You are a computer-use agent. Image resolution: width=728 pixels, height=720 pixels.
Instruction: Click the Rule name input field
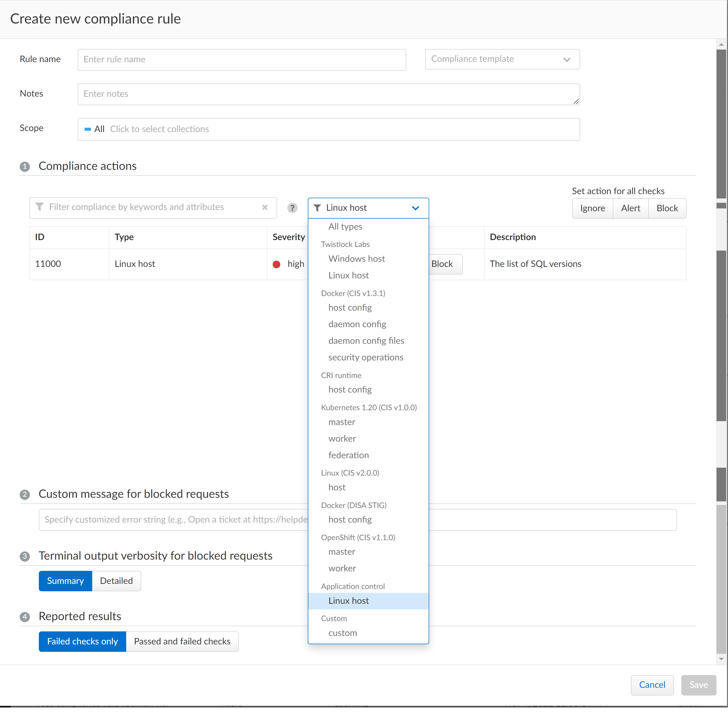242,60
